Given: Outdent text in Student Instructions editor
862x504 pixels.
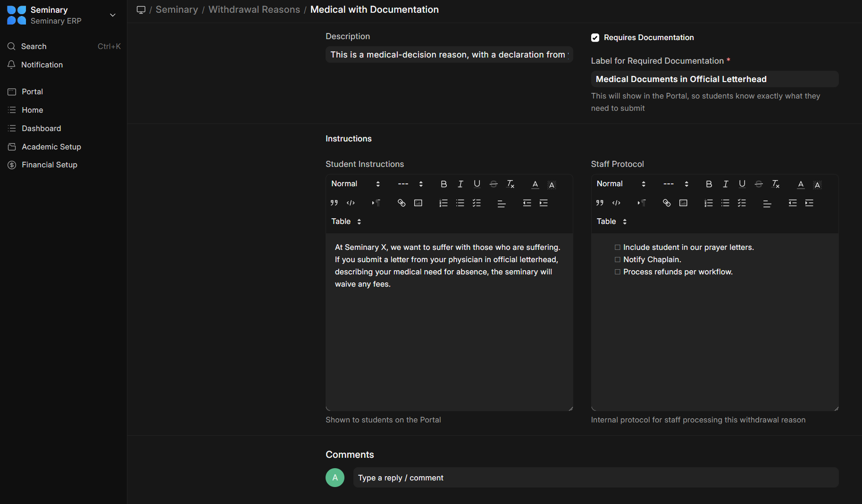Looking at the screenshot, I should point(527,203).
